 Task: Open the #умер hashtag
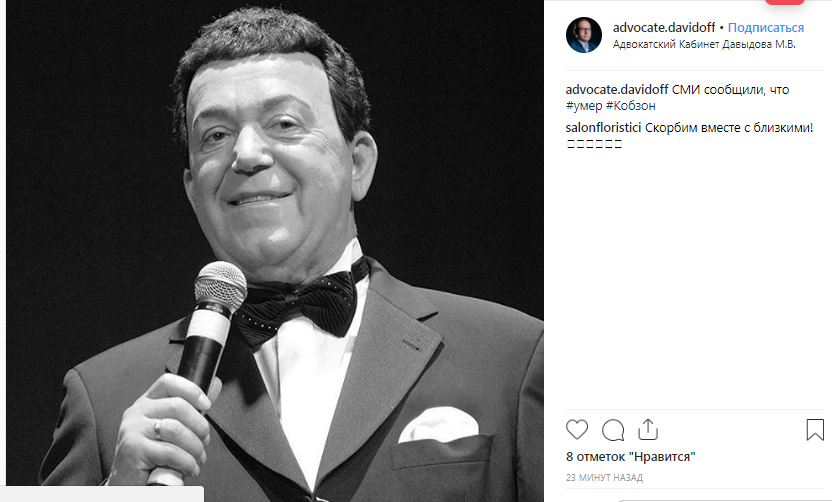point(584,106)
